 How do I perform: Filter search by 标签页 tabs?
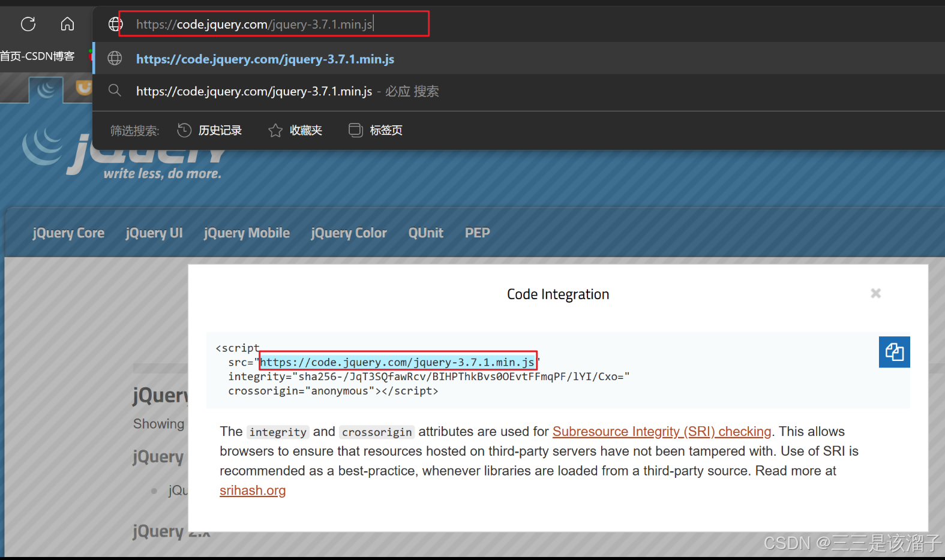pyautogui.click(x=376, y=130)
